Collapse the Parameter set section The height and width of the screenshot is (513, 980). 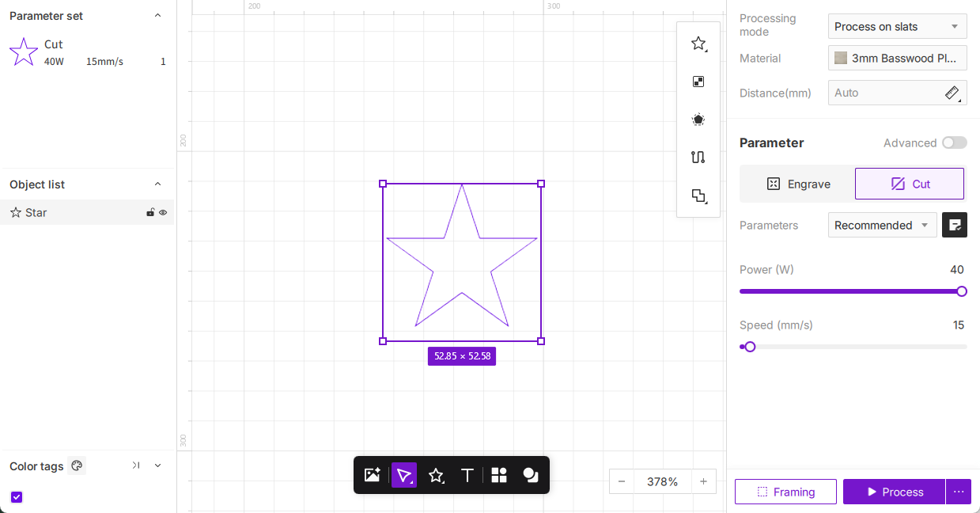pyautogui.click(x=157, y=16)
